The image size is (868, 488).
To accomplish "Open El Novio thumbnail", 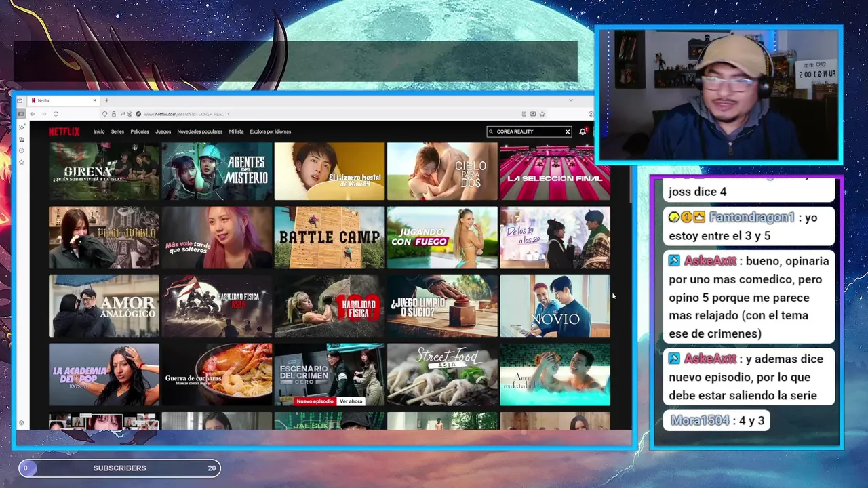I will tap(555, 306).
